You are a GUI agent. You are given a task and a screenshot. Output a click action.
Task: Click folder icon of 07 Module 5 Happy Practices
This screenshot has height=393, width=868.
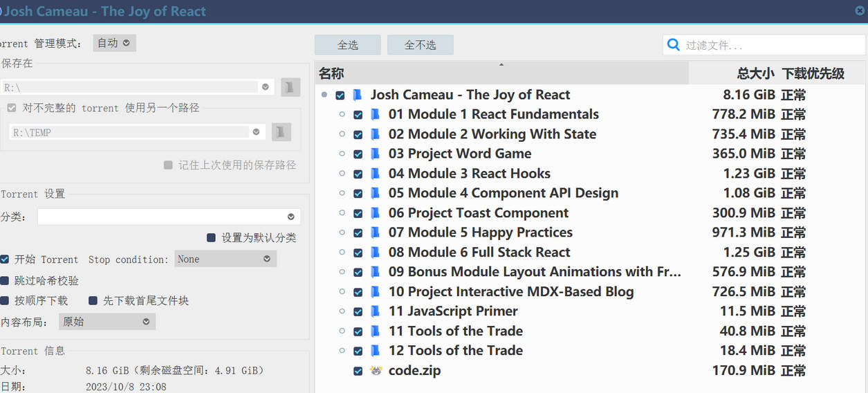click(x=375, y=232)
